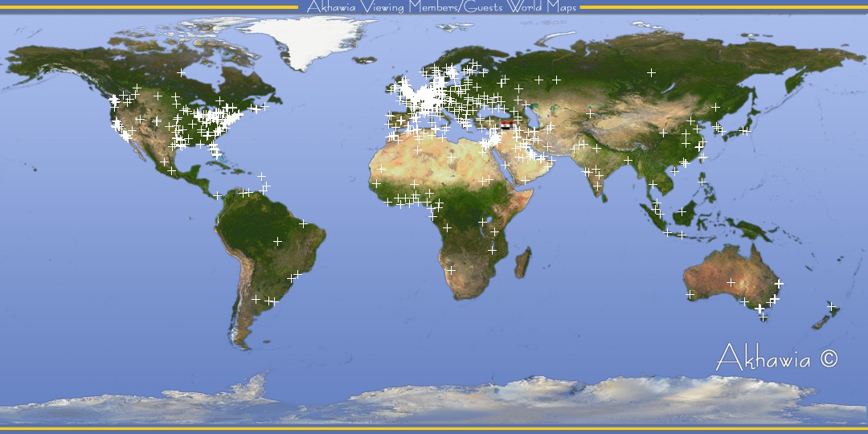Click the marker on the Mozambique coast
Screen dimensions: 868x434
[492, 250]
